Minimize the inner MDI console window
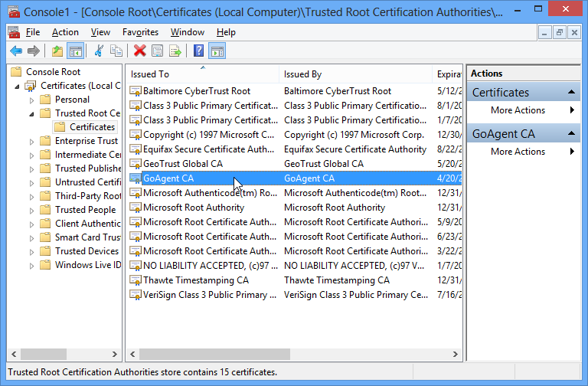 [544, 33]
